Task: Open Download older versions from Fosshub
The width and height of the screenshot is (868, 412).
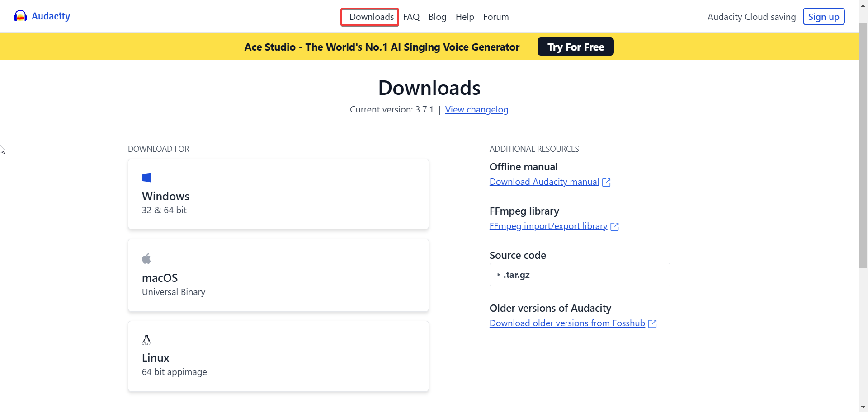Action: [567, 323]
